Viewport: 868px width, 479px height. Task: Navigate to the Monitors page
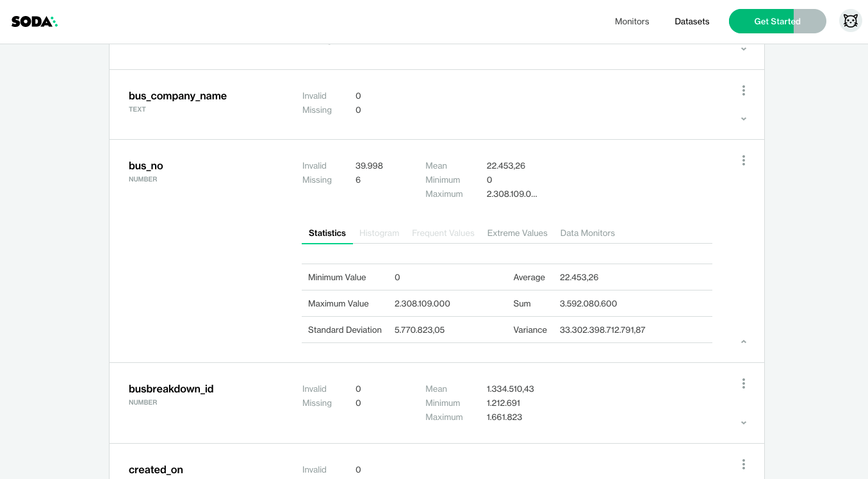click(x=632, y=21)
